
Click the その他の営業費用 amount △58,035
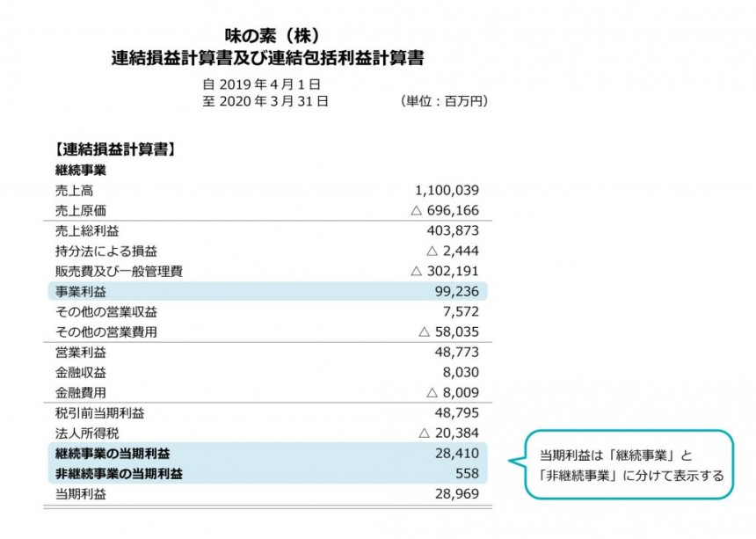448,332
